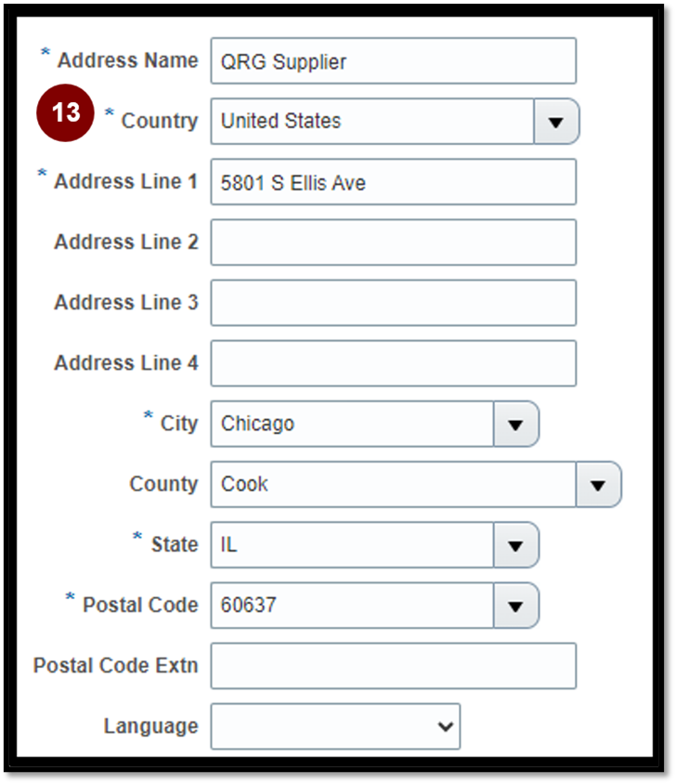Viewport: 676px width, 784px height.
Task: Click the Country text box showing United States
Action: (372, 122)
